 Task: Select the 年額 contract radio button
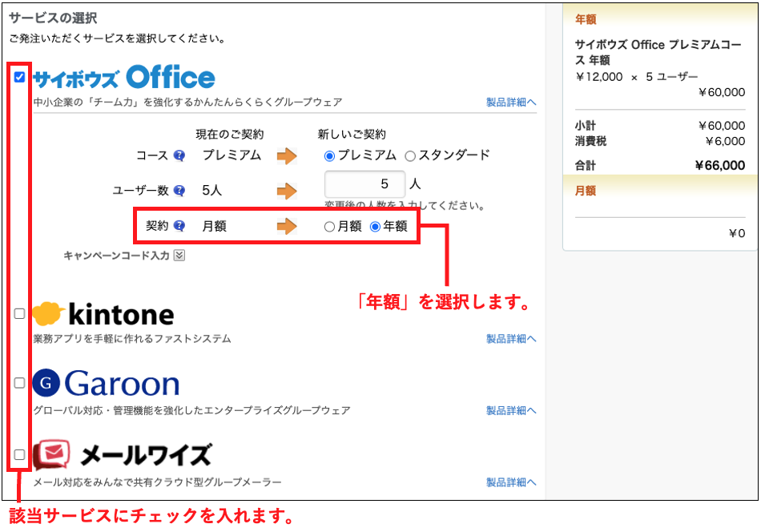point(375,227)
